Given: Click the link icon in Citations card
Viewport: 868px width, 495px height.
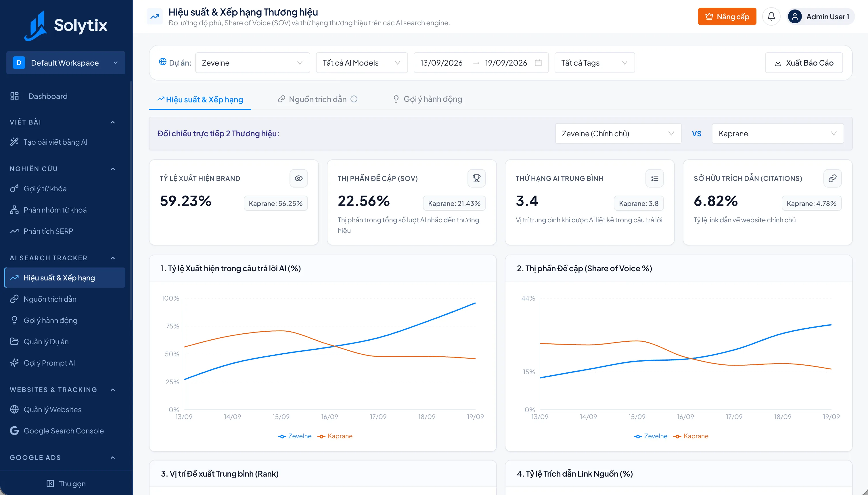Looking at the screenshot, I should [x=833, y=178].
